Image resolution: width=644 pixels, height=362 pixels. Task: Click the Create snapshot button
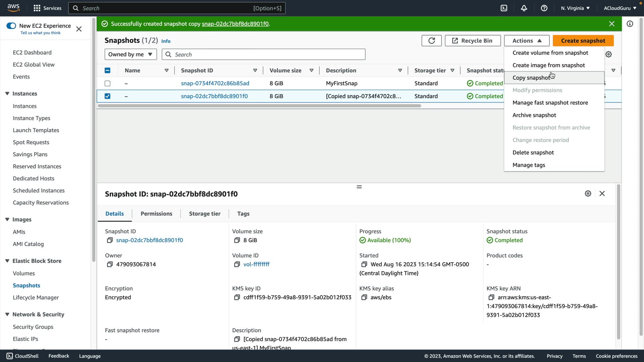(583, 41)
